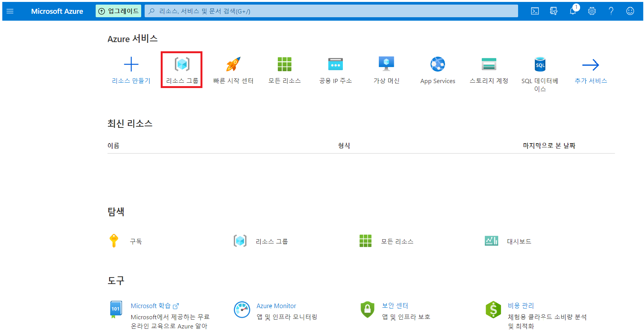This screenshot has height=333, width=644.
Task: Open 빠른 시작 센터 rocket icon
Action: 233,64
